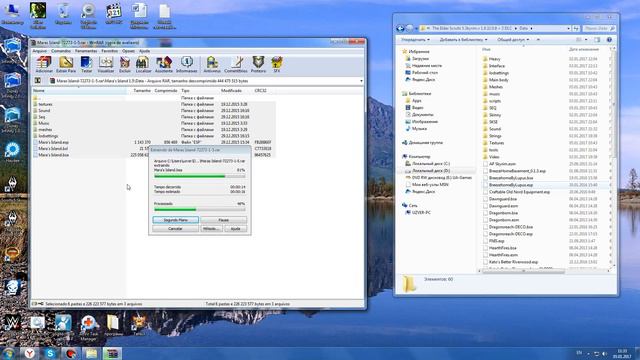Open the Ferramentas menu
This screenshot has width=640, height=360.
coord(86,51)
